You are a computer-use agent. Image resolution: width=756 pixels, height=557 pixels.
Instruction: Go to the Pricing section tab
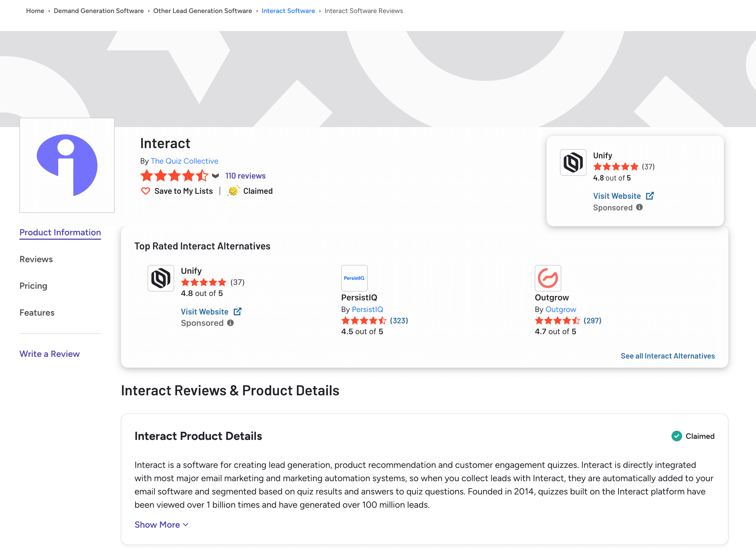(34, 286)
